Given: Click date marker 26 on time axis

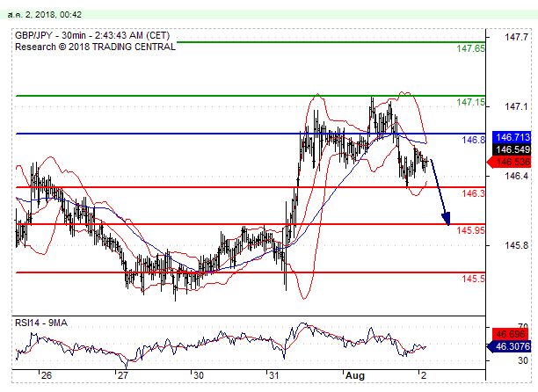Looking at the screenshot, I should 47,375.
